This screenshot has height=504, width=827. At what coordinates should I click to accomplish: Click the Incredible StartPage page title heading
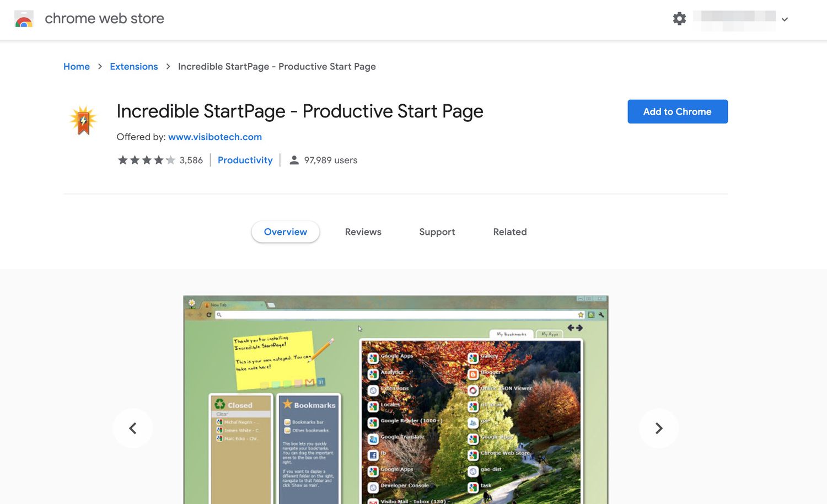300,111
